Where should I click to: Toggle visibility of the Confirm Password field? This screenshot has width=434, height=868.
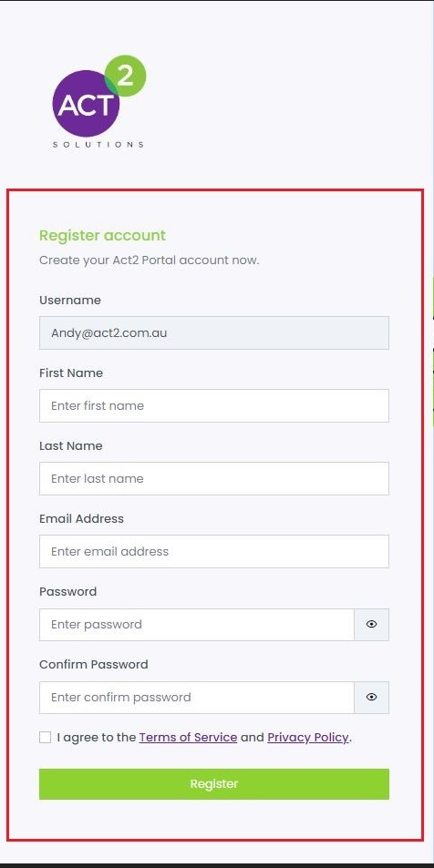coord(371,698)
